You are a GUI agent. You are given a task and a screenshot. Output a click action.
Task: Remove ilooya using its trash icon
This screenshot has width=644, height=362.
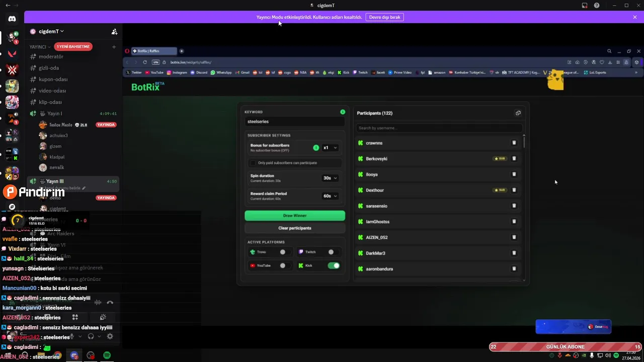click(514, 174)
